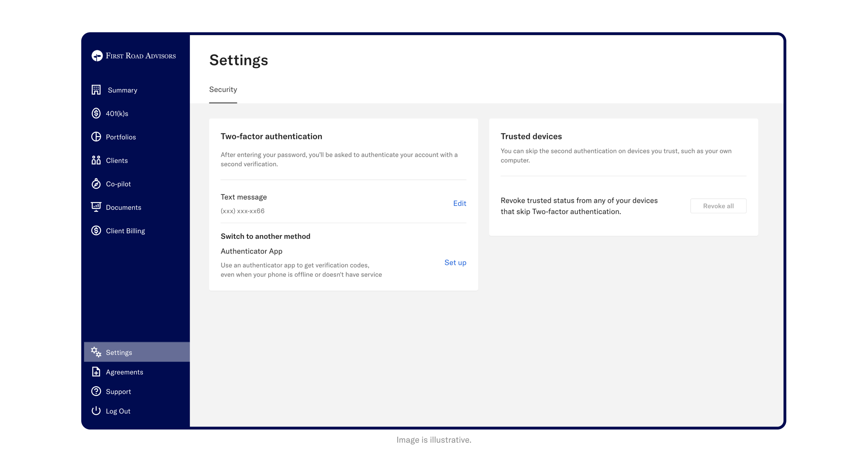Open Portfolios from the sidebar
This screenshot has width=868, height=463.
[121, 137]
